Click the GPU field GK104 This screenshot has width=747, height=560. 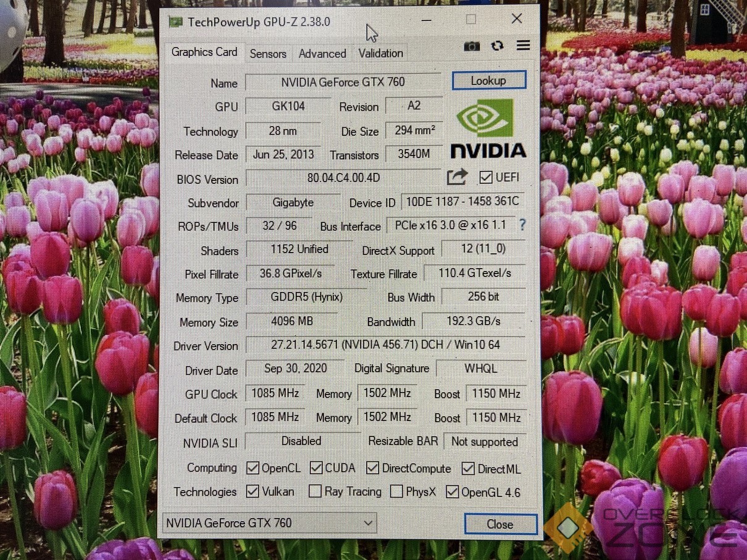point(288,106)
